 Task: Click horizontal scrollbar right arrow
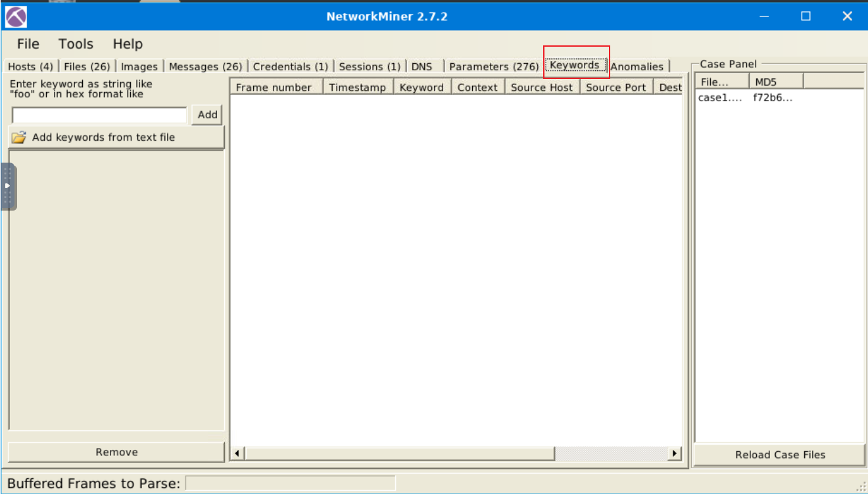(x=675, y=453)
